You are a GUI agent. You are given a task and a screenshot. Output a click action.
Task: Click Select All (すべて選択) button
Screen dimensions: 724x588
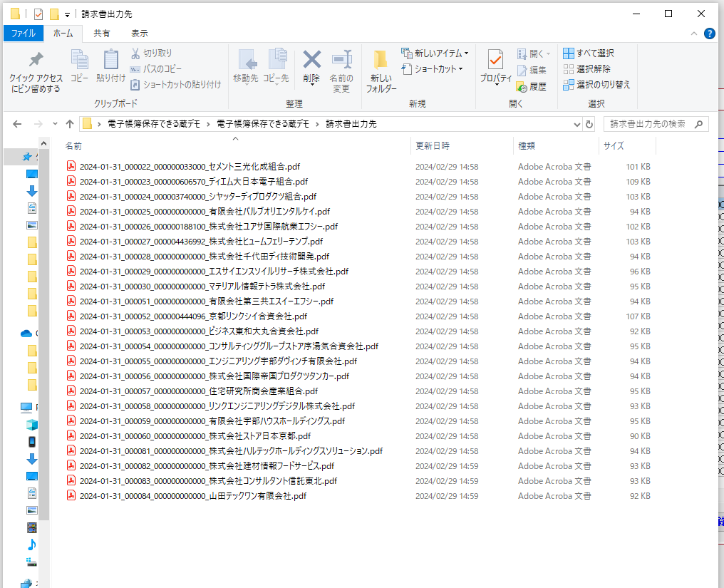point(589,53)
